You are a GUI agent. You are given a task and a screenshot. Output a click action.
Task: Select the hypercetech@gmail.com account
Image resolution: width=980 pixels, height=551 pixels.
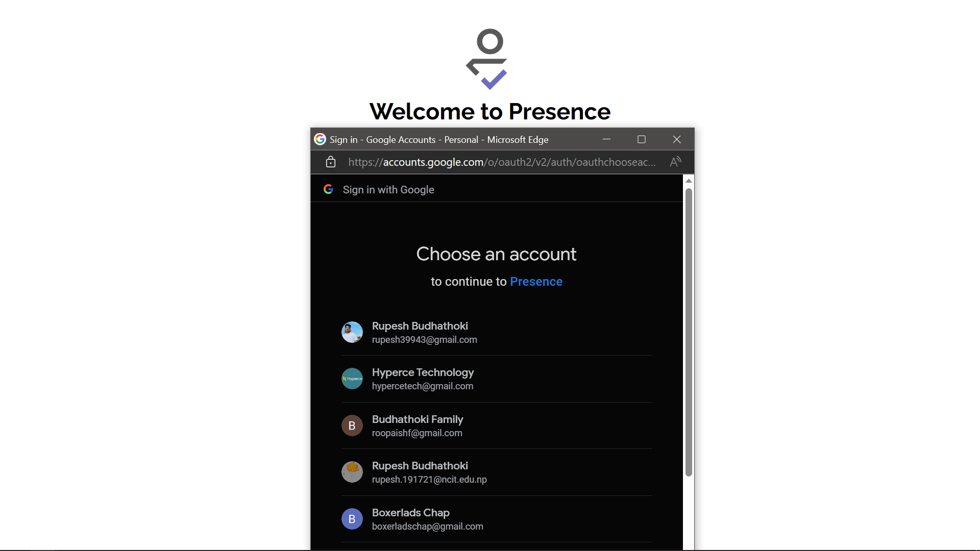click(497, 379)
